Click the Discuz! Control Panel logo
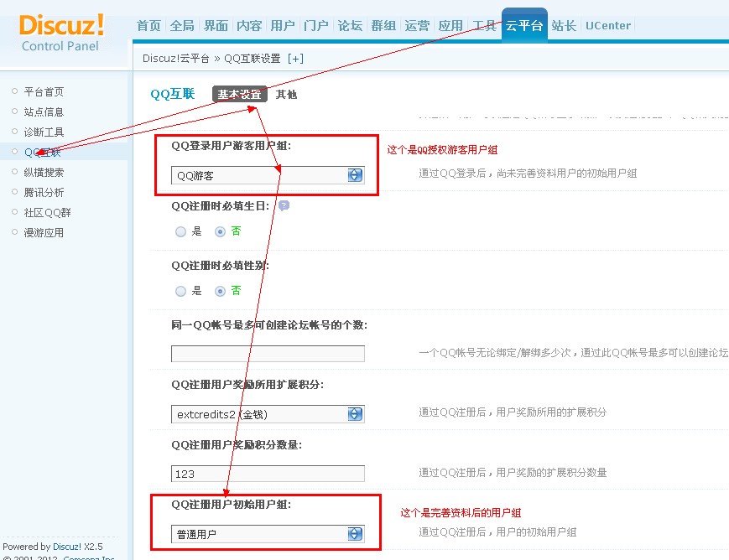This screenshot has height=560, width=729. pos(61,33)
